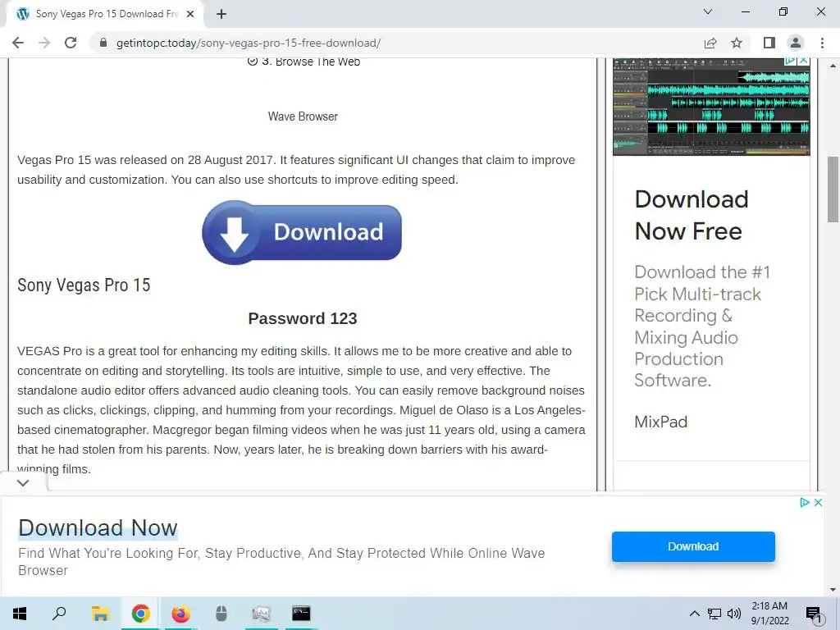Open AdChoices icon on bottom ad

click(x=804, y=503)
